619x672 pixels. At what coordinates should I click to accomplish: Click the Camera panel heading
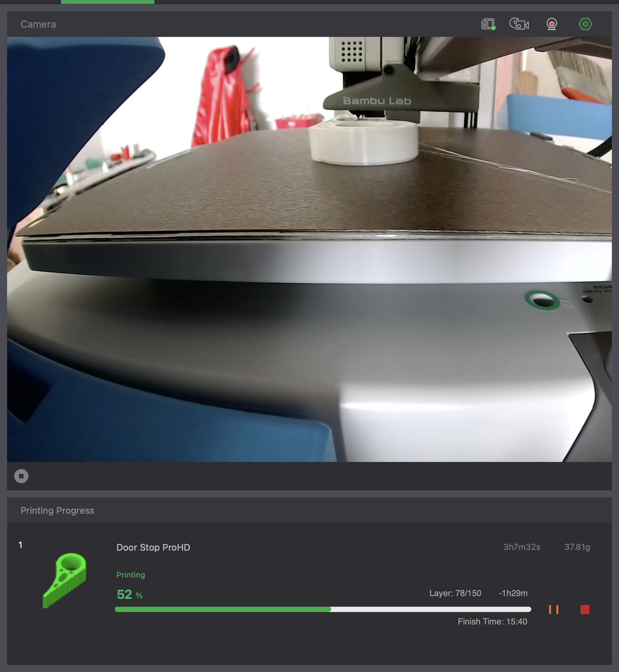(38, 24)
